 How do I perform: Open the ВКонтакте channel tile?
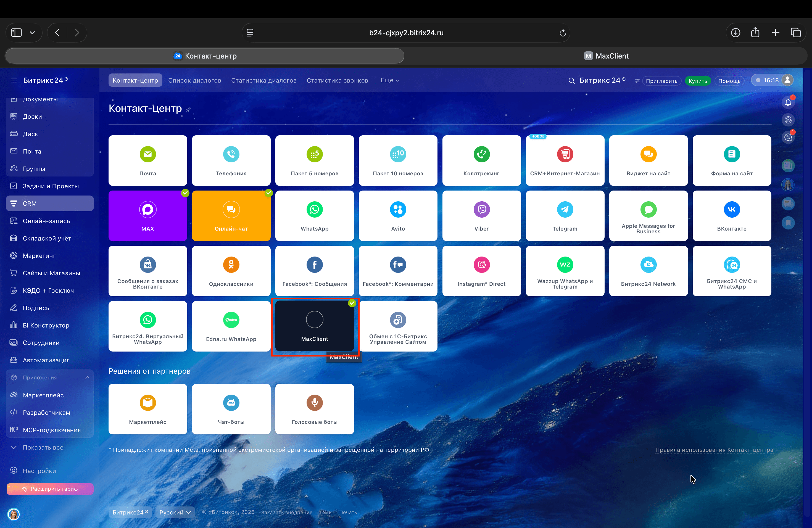point(732,216)
